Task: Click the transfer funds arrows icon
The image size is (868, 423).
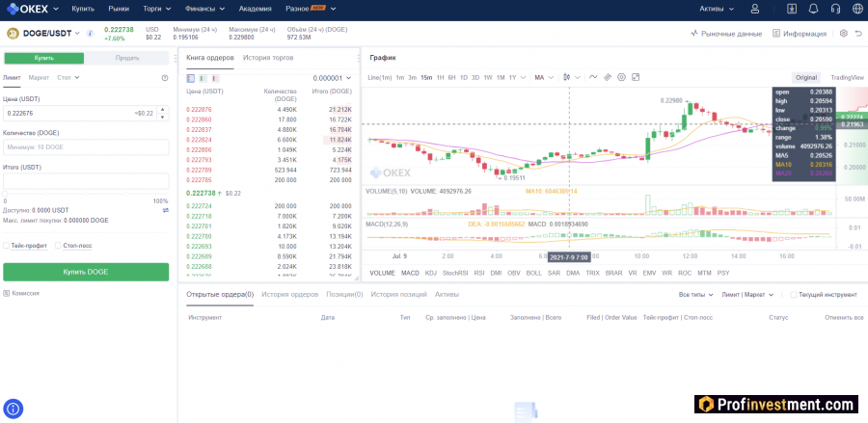Action: tap(165, 211)
